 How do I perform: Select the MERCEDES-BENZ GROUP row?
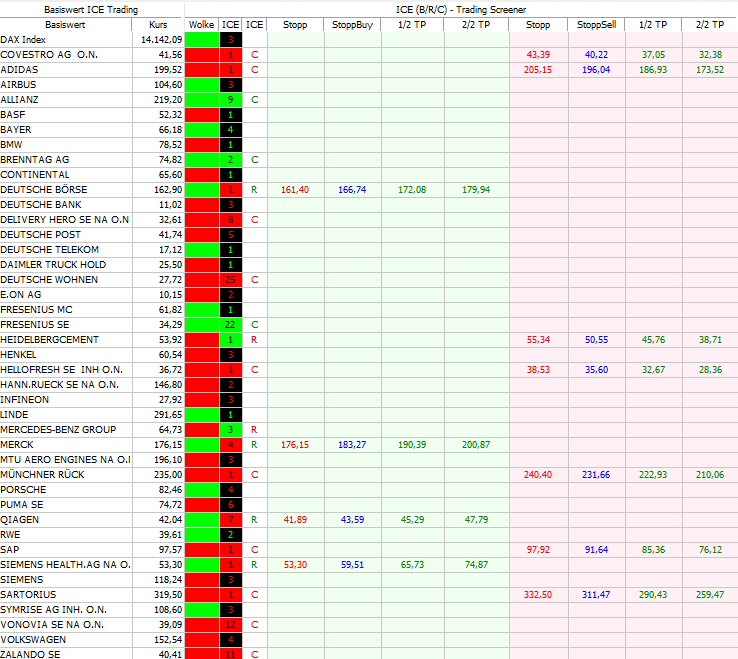coord(58,430)
